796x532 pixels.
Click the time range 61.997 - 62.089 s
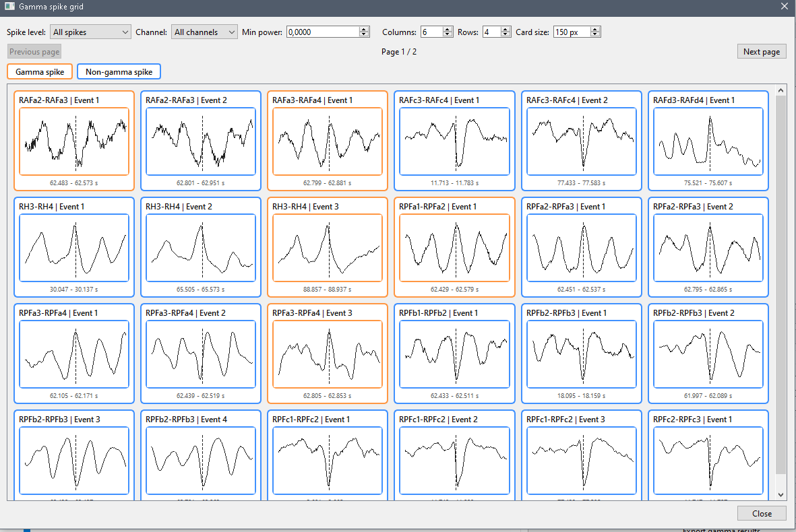point(708,395)
